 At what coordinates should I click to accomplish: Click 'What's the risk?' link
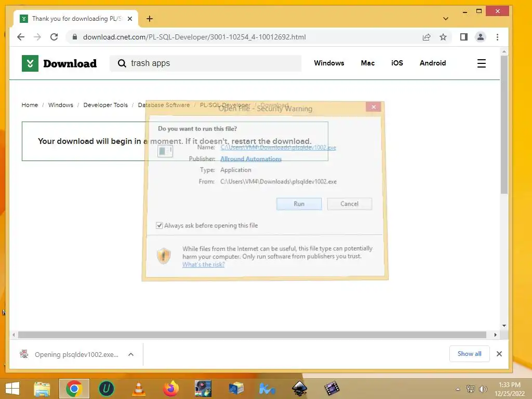pos(204,264)
